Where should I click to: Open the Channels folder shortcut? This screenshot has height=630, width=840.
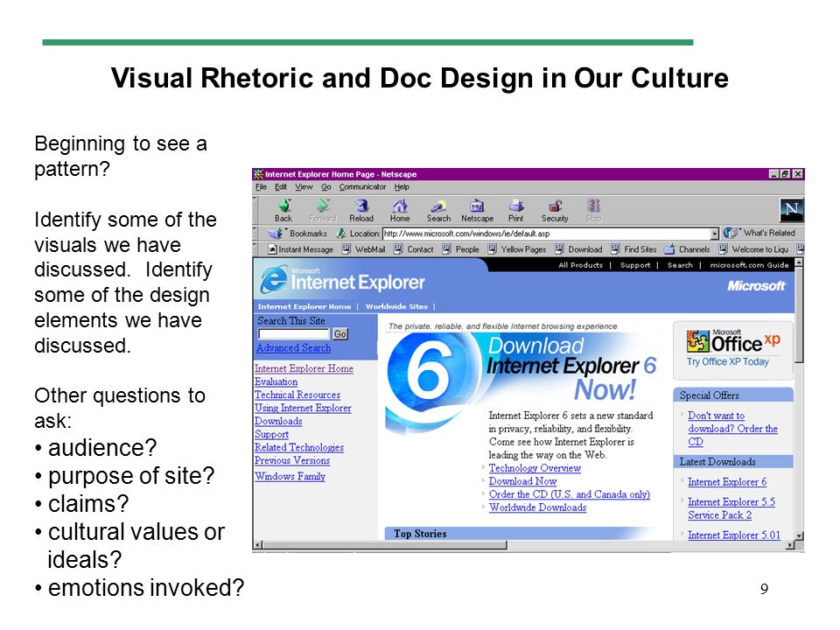tap(688, 249)
